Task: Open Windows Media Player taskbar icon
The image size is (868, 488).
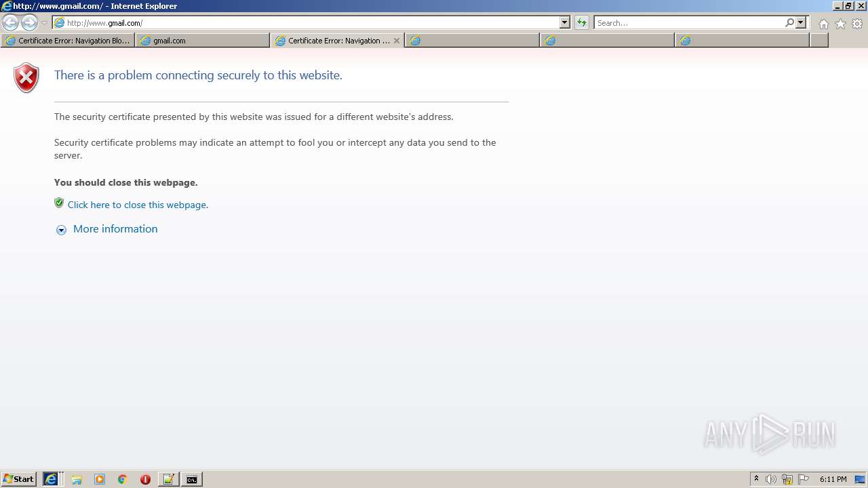Action: tap(100, 479)
